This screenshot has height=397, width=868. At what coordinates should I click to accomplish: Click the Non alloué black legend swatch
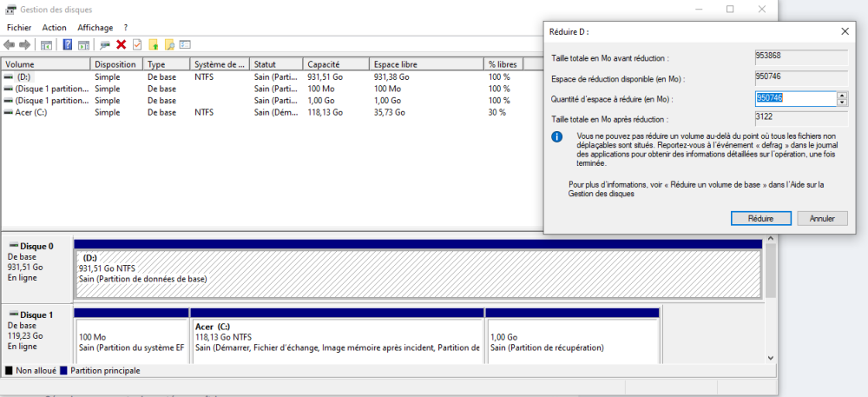point(9,370)
